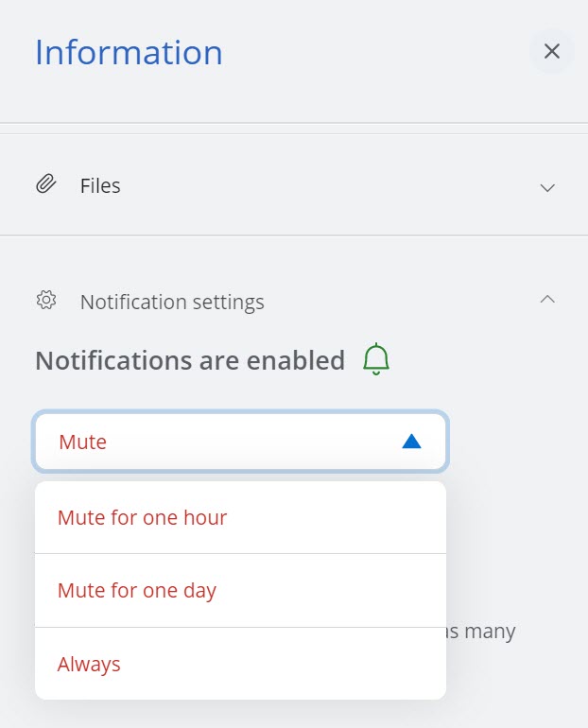Click the blue triangle arrow in Mute dropdown
The height and width of the screenshot is (728, 588).
[411, 441]
